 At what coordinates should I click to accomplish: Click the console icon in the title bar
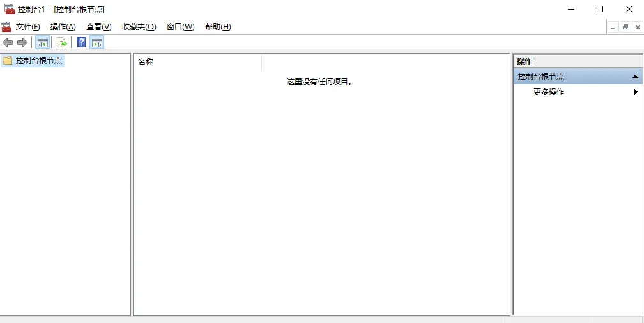point(9,9)
